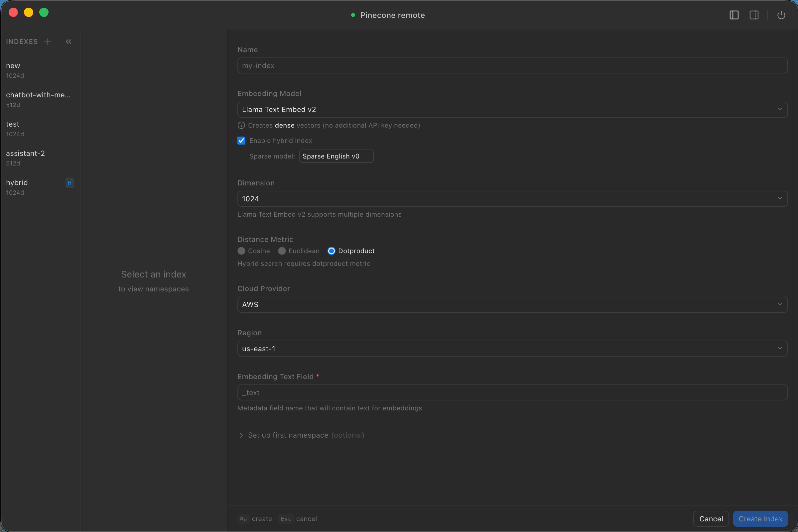798x532 pixels.
Task: Click the green connection dot beside Pinecone remote
Action: (353, 15)
